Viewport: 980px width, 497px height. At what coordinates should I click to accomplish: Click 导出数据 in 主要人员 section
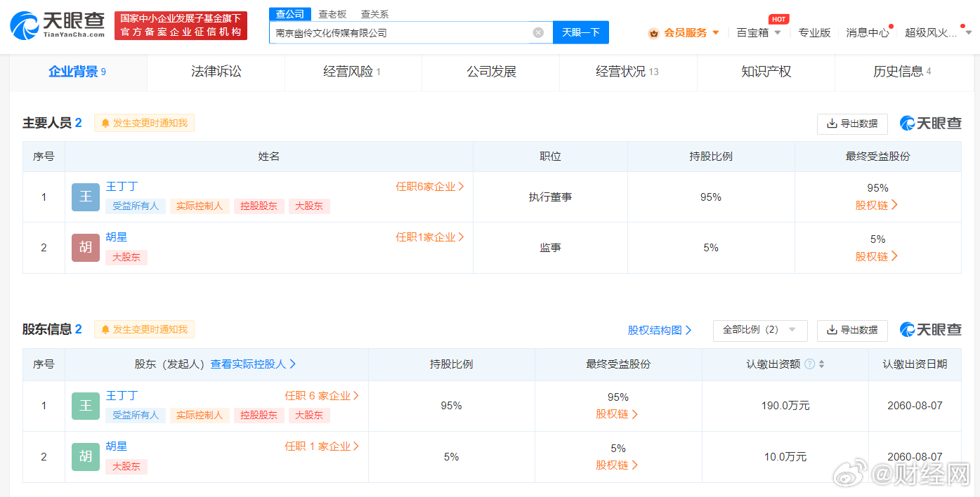[852, 124]
